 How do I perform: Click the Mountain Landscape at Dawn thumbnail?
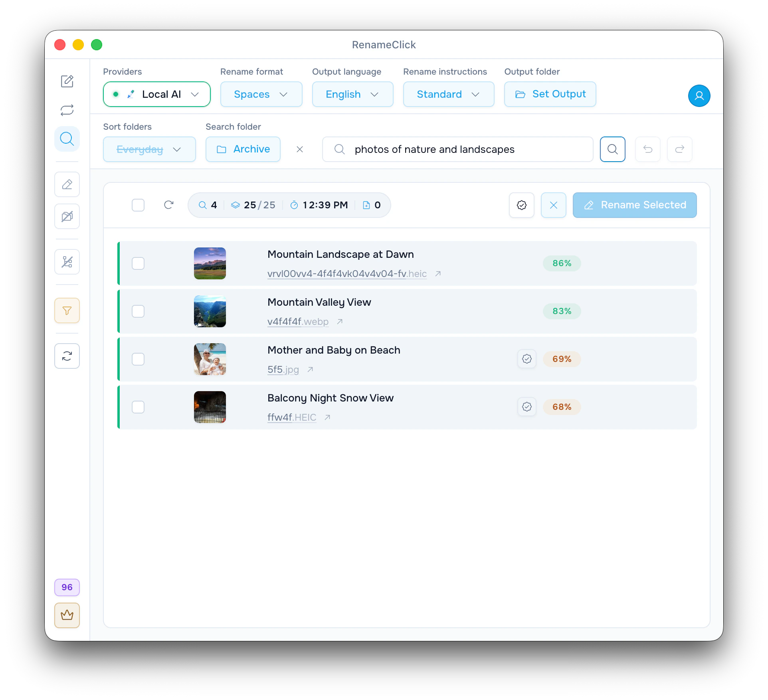210,263
